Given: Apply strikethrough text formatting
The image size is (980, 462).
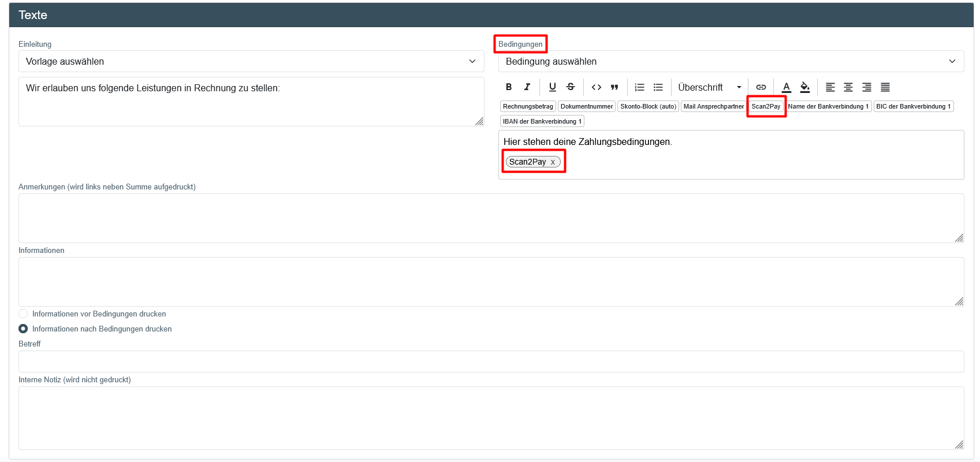Looking at the screenshot, I should (571, 87).
